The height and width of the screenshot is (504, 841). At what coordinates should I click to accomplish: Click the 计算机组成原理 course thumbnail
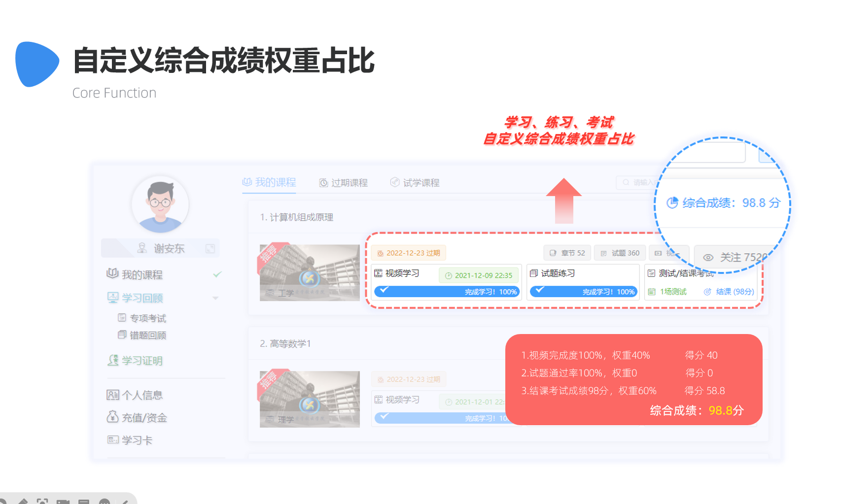point(310,272)
